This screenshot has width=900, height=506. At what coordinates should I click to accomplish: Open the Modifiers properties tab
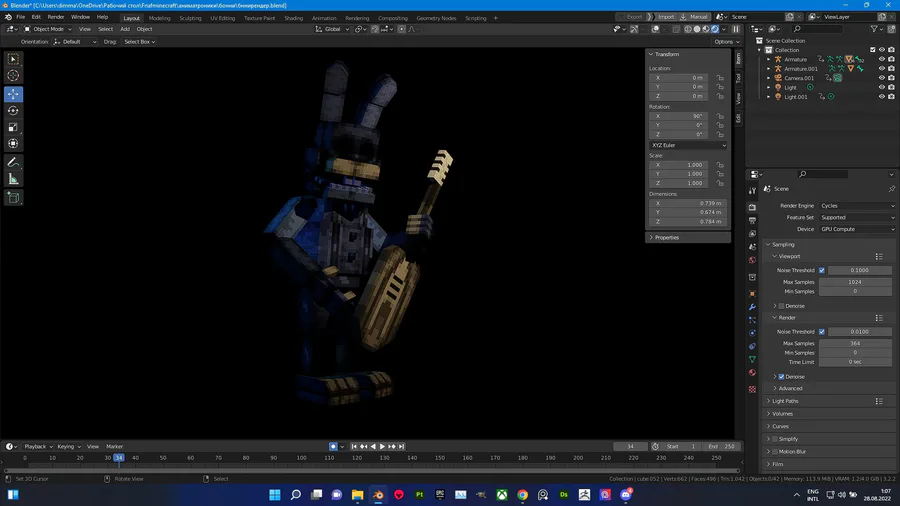coord(752,307)
